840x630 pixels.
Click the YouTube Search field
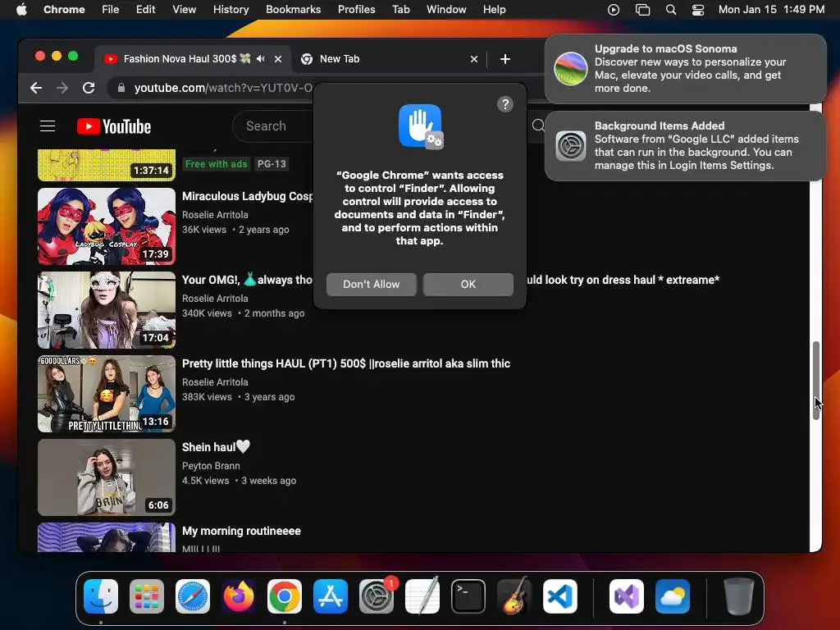point(273,126)
